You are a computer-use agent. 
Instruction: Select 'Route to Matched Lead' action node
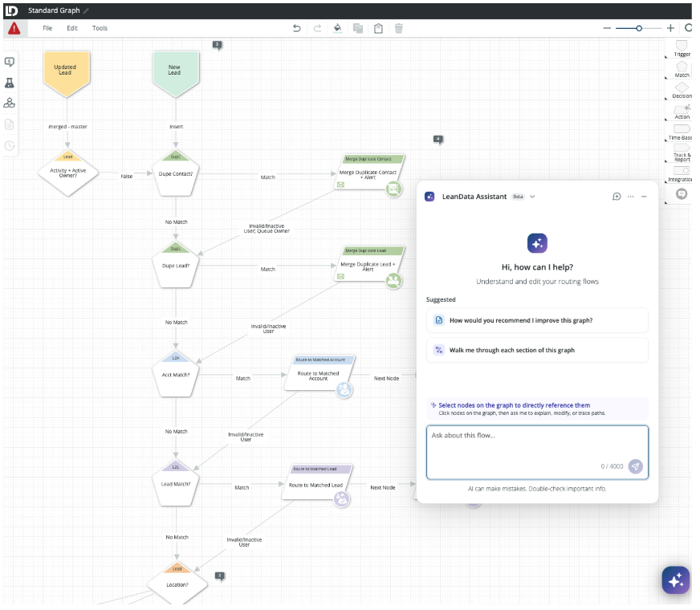click(316, 482)
